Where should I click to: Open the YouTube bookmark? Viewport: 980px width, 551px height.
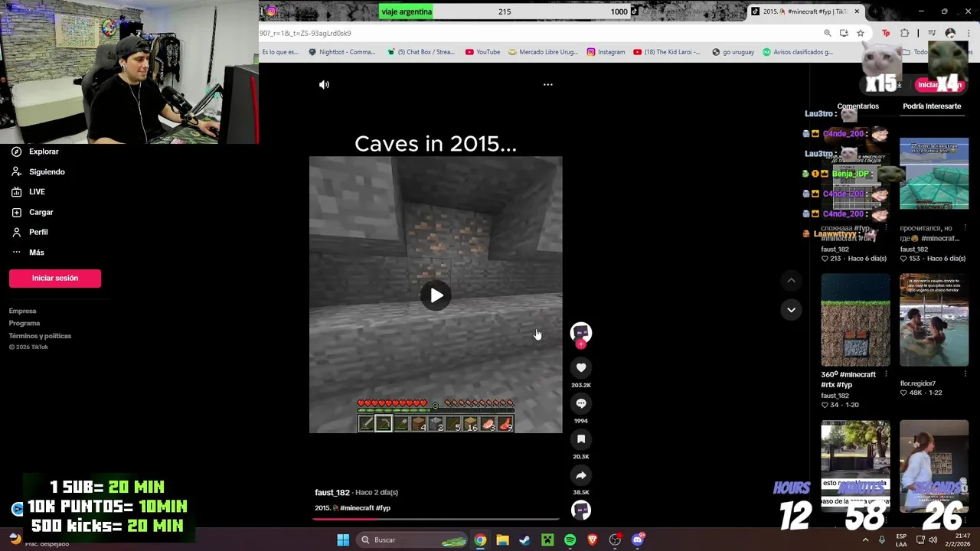point(482,52)
